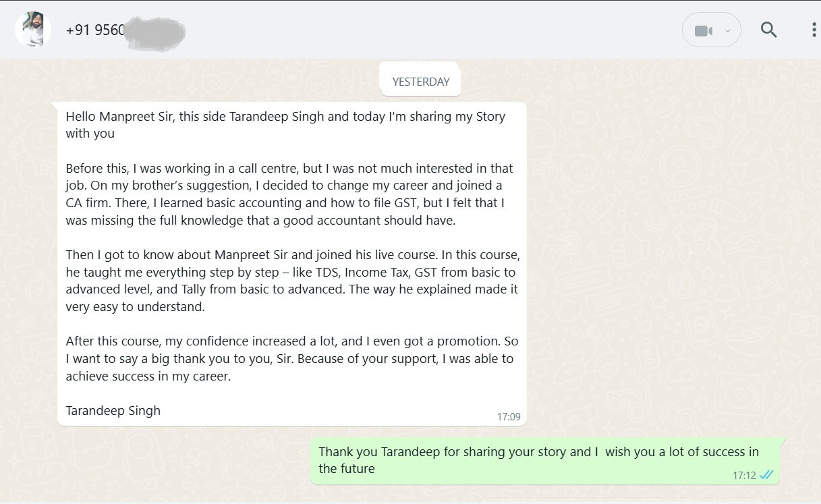Click the 17:12 sent-message timestamp

[744, 476]
